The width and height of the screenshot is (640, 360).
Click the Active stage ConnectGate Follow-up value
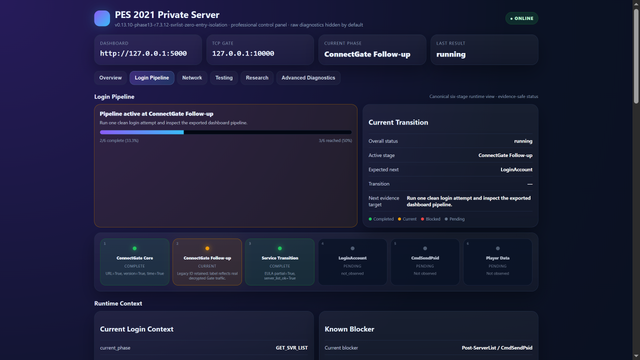tap(505, 156)
